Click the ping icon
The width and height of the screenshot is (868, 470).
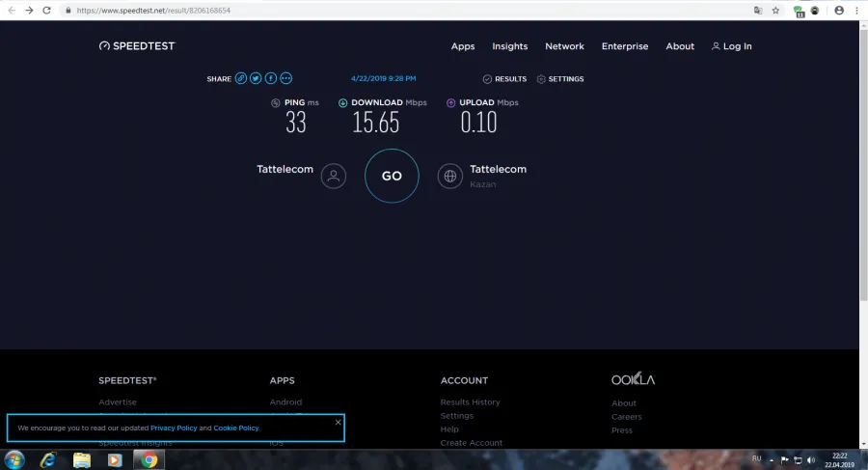(x=275, y=102)
